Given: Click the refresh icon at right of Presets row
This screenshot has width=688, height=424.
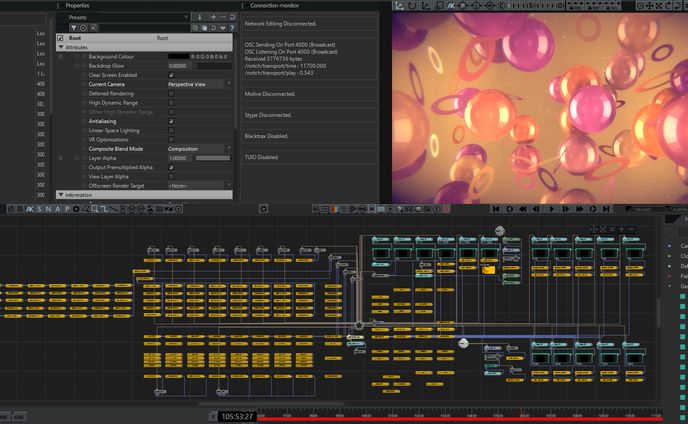Looking at the screenshot, I should pyautogui.click(x=232, y=17).
